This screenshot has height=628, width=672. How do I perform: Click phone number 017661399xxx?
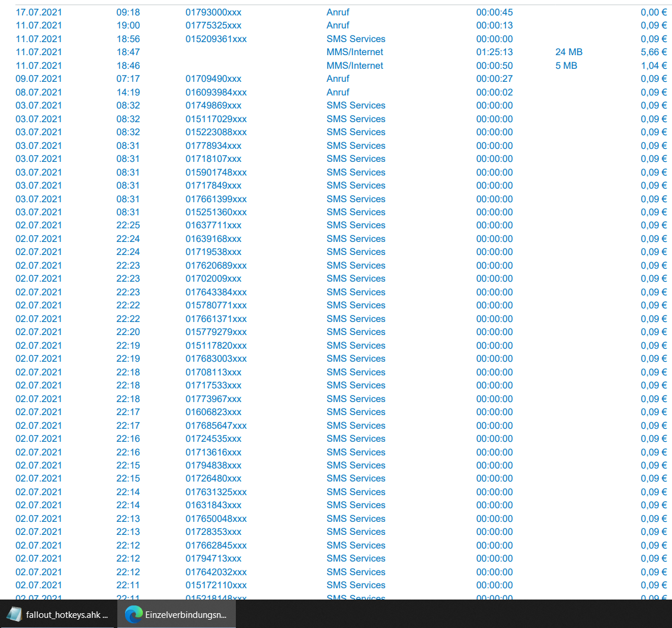tap(216, 199)
